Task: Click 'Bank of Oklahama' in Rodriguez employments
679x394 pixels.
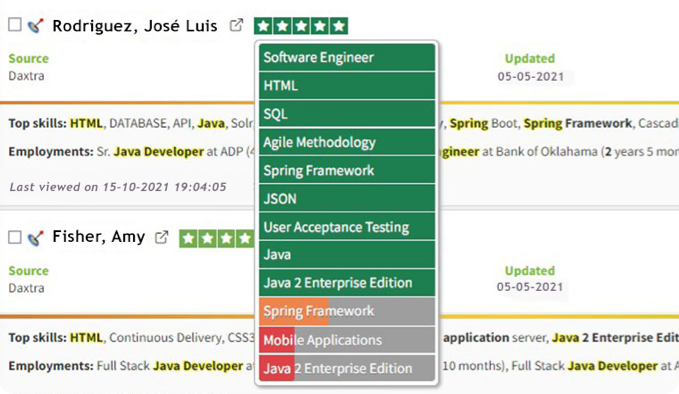Action: [546, 152]
